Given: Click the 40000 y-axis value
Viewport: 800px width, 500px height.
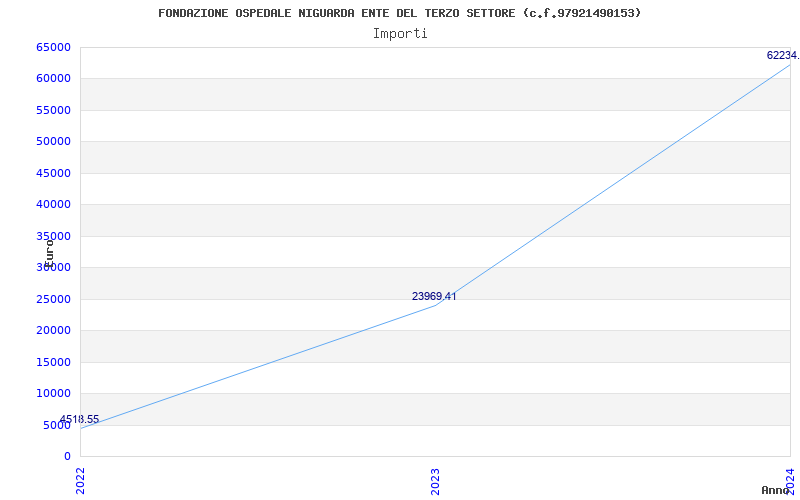Looking at the screenshot, I should (x=53, y=205).
